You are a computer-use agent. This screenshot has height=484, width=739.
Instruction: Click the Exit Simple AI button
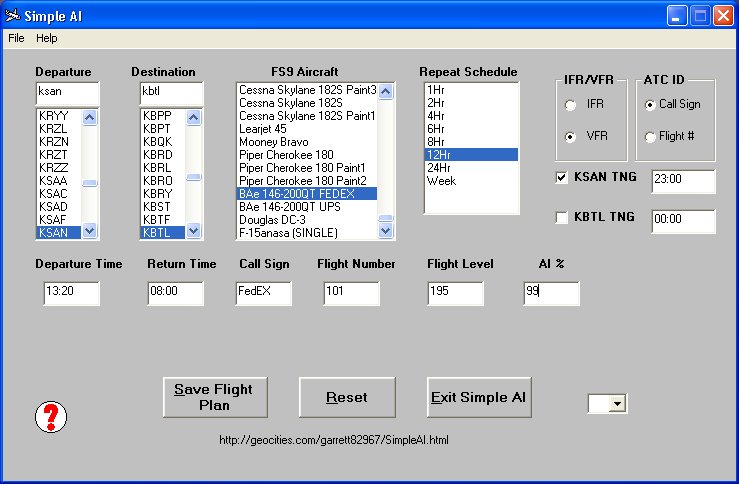tap(478, 397)
